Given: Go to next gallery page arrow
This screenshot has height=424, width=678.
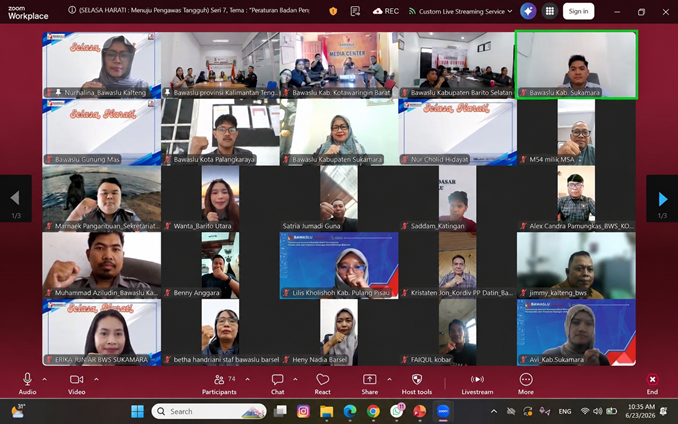Looking at the screenshot, I should pyautogui.click(x=662, y=199).
